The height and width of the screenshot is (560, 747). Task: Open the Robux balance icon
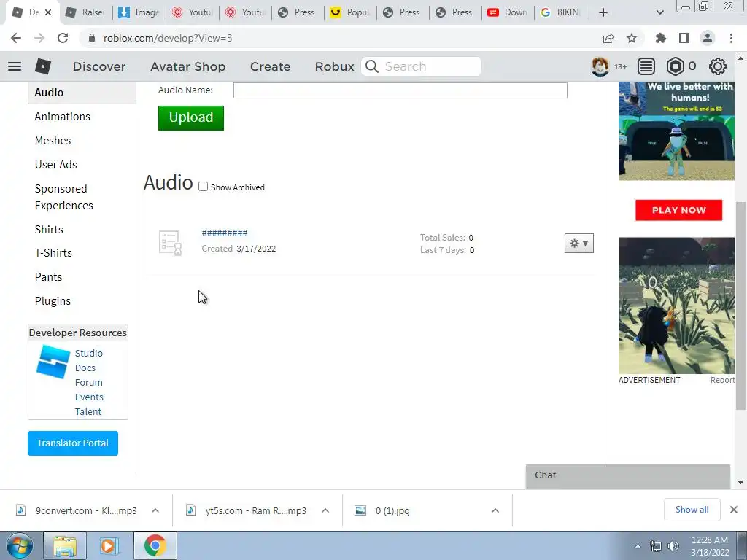[675, 66]
